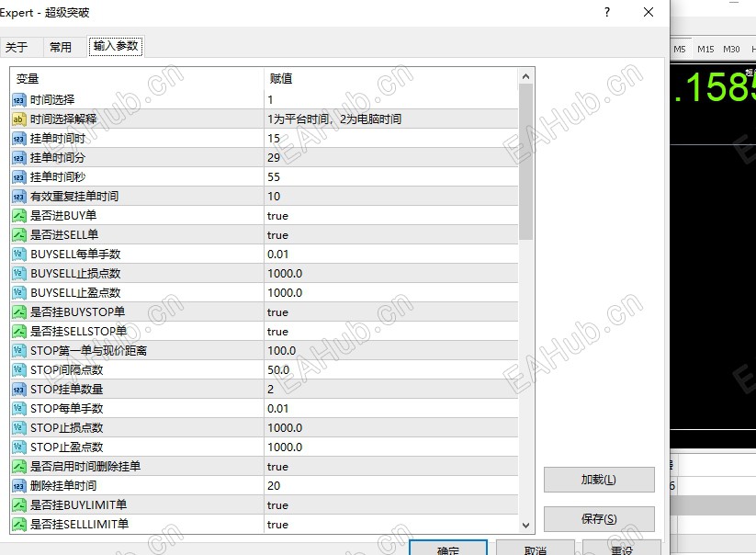Click the boolean icon beside 是否进BUY单
This screenshot has height=555, width=756.
(x=18, y=216)
